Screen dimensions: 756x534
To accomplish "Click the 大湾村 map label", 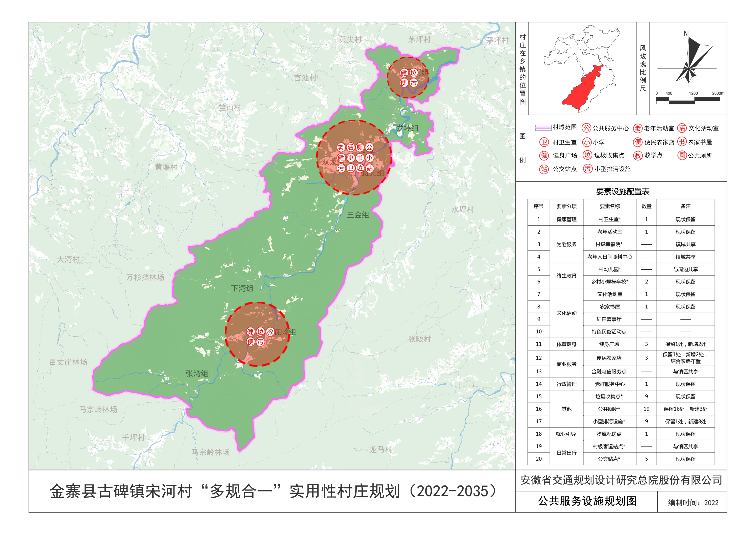I will 68,259.
